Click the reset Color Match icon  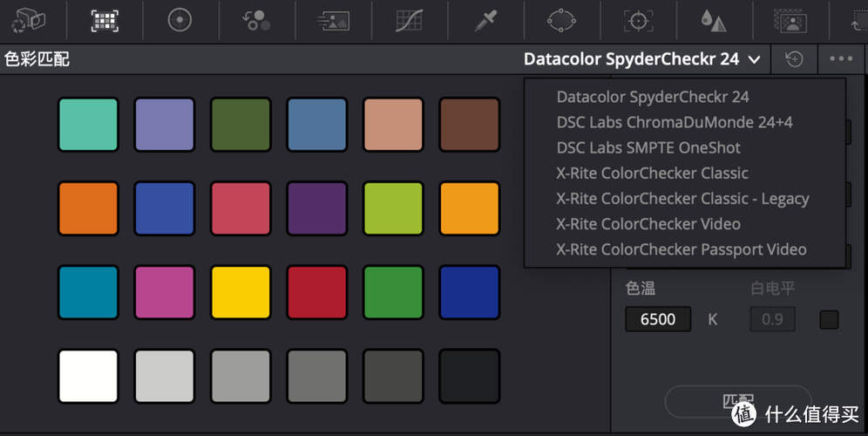click(795, 58)
